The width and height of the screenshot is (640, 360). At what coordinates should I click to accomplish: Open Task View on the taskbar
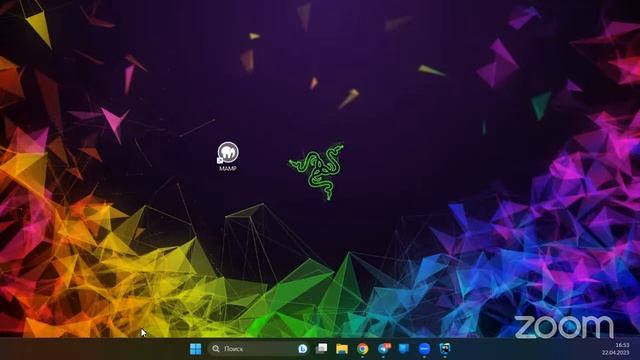click(322, 349)
